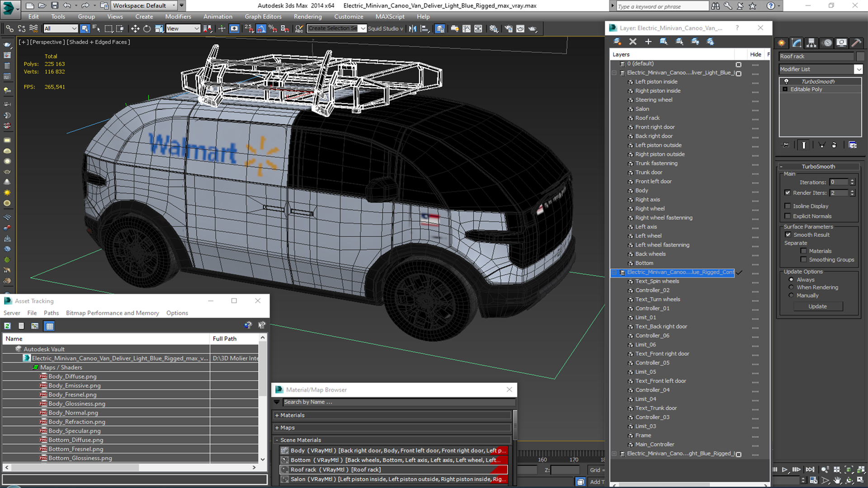Open the Hierarchy command panel tab
This screenshot has height=488, width=868.
coord(811,43)
